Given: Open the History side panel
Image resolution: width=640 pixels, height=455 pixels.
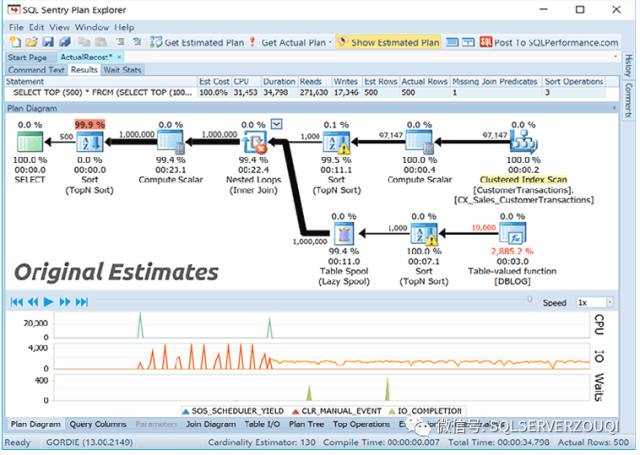Looking at the screenshot, I should click(x=629, y=65).
